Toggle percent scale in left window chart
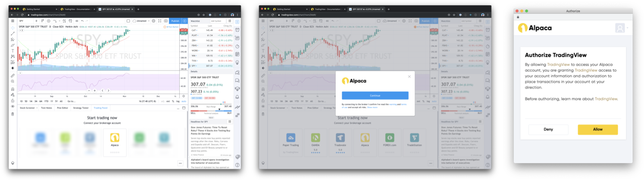This screenshot has width=644, height=180. point(173,101)
